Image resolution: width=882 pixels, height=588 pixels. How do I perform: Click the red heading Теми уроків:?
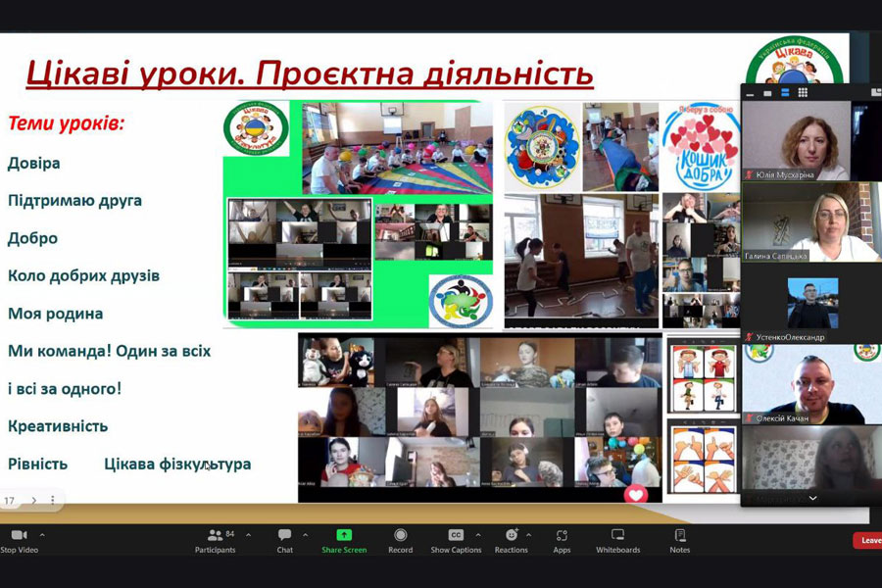(66, 123)
